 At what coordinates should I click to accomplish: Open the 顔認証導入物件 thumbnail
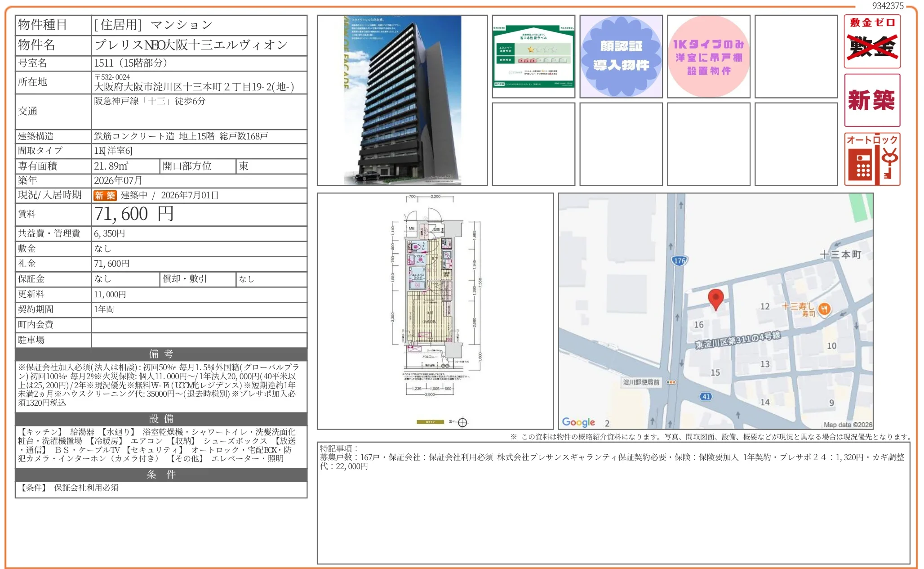pos(621,56)
